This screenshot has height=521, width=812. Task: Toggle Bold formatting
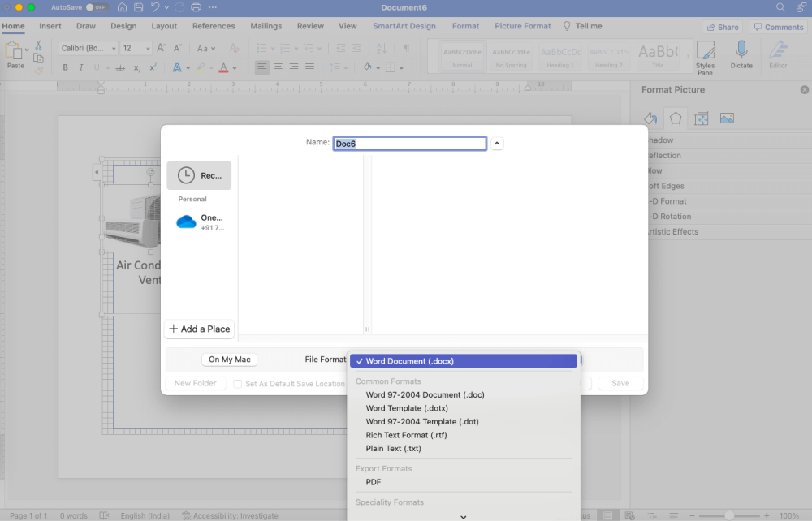pyautogui.click(x=65, y=67)
